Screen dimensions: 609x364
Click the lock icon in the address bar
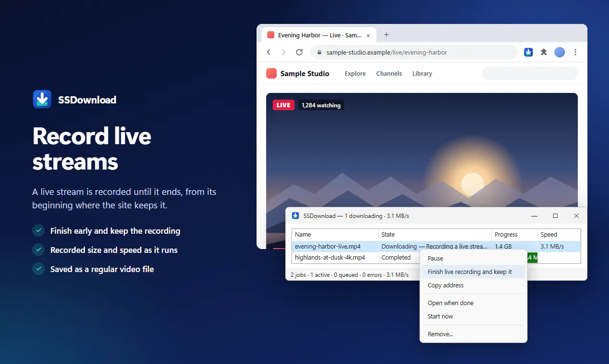coord(319,53)
